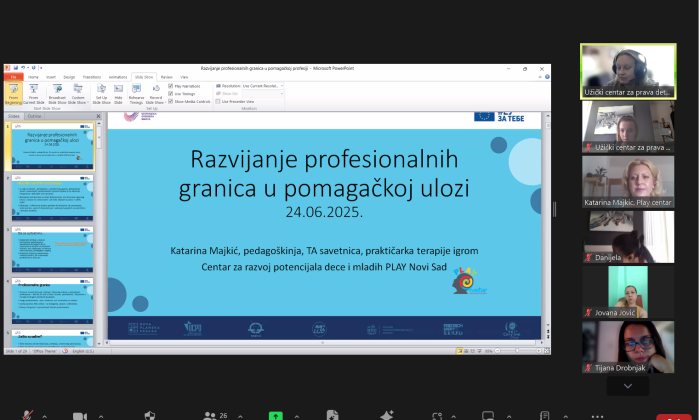This screenshot has width=700, height=420.
Task: Open Zoom More options ellipsis
Action: tap(597, 416)
